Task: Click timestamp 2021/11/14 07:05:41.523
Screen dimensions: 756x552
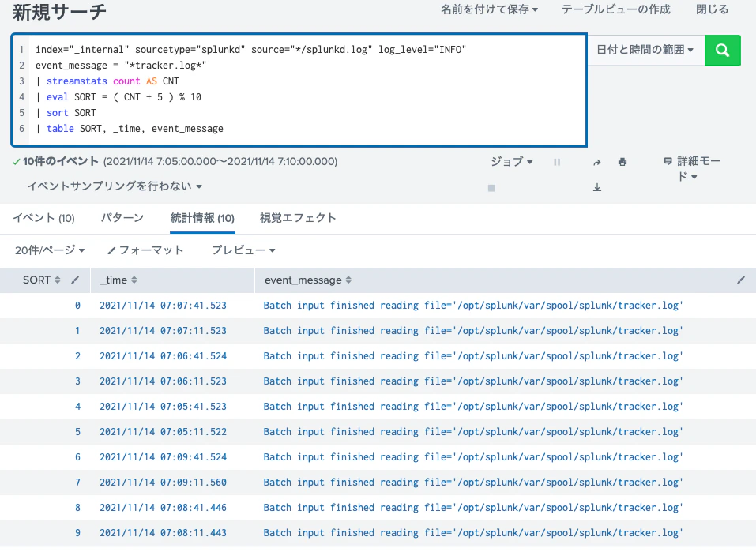Action: 163,407
